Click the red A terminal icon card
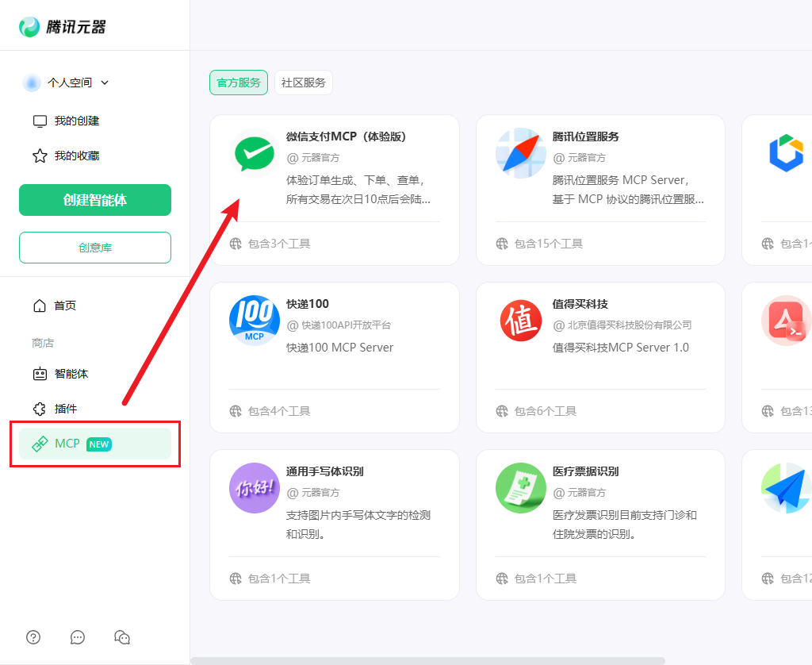Screen dimensions: 812x665 click(786, 321)
